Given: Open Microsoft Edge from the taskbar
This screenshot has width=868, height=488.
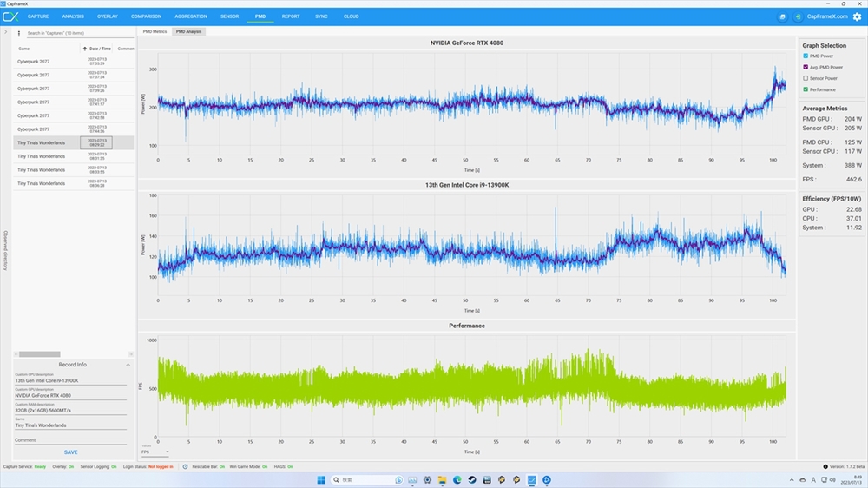Looking at the screenshot, I should coord(457,480).
